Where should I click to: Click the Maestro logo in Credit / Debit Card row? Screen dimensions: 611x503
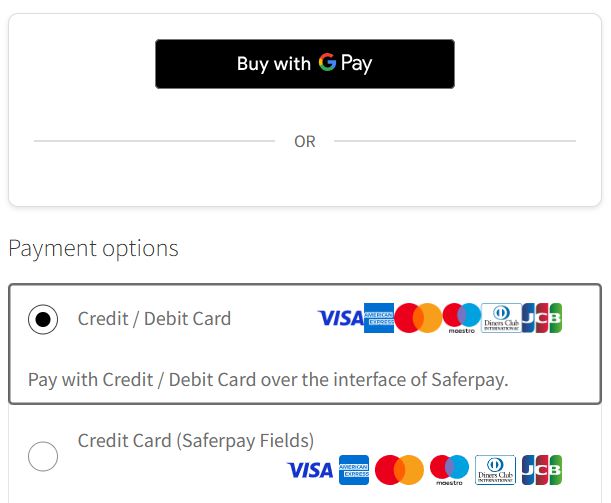[x=461, y=318]
